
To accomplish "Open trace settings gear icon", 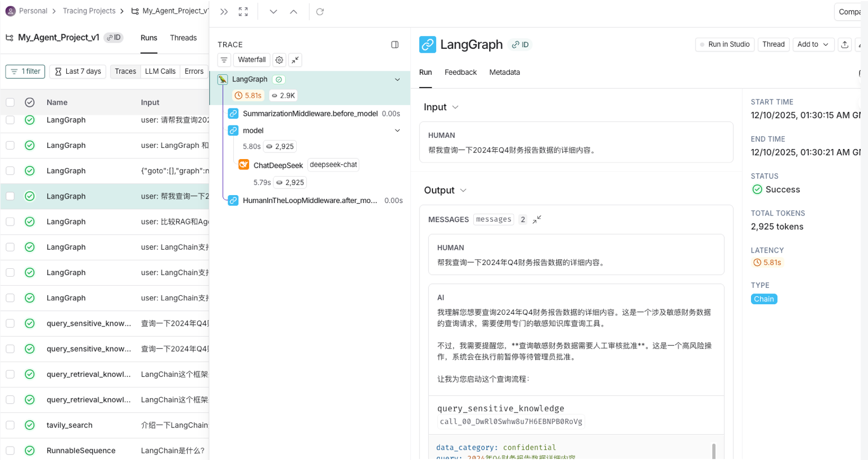I will click(279, 60).
